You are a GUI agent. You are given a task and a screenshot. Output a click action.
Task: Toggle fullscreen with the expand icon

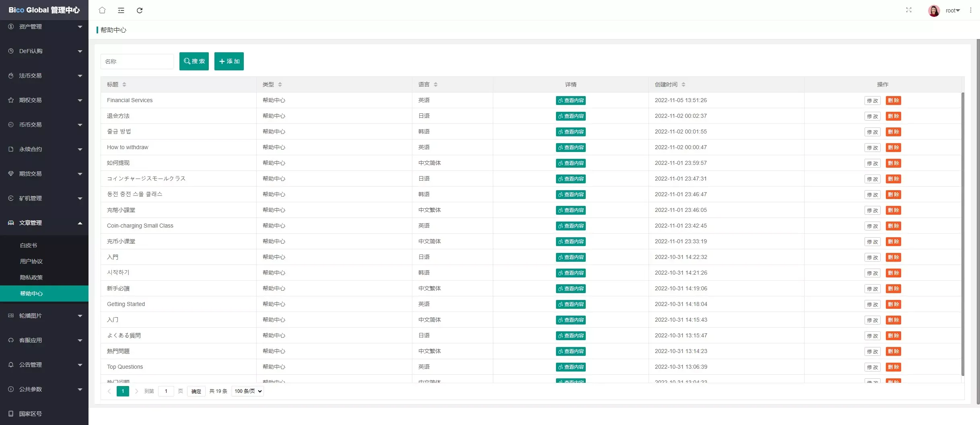pyautogui.click(x=908, y=10)
